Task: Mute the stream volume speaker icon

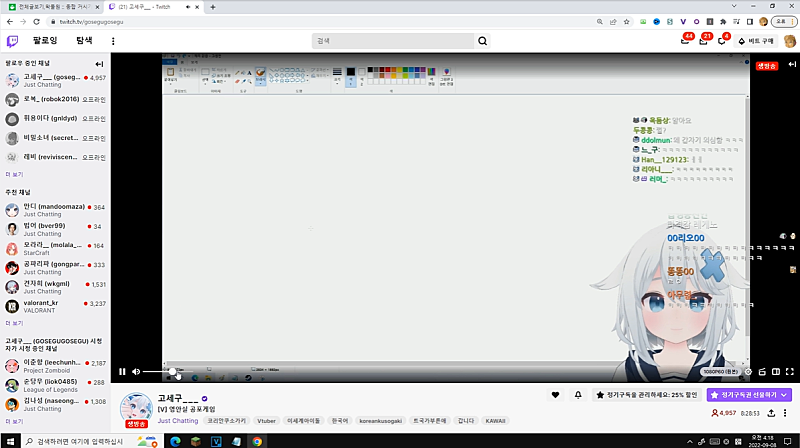Action: [136, 371]
